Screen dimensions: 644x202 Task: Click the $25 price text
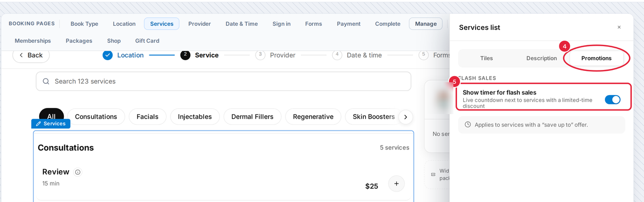(371, 186)
